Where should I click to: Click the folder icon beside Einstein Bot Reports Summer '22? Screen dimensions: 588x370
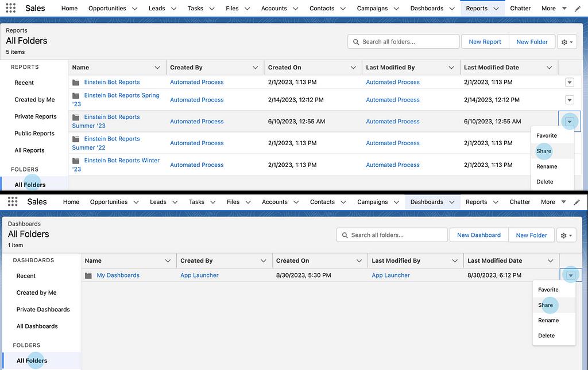pos(76,139)
